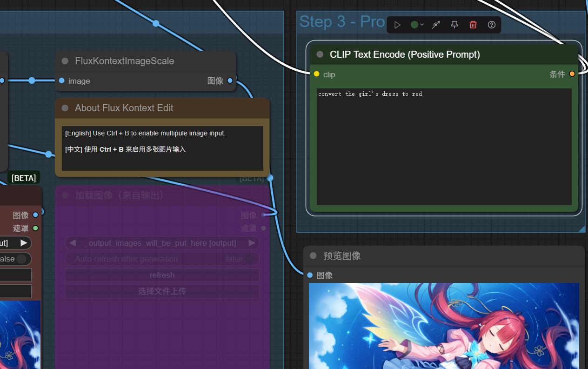Pin the selected node with pin icon
The image size is (588, 369).
[x=454, y=25]
